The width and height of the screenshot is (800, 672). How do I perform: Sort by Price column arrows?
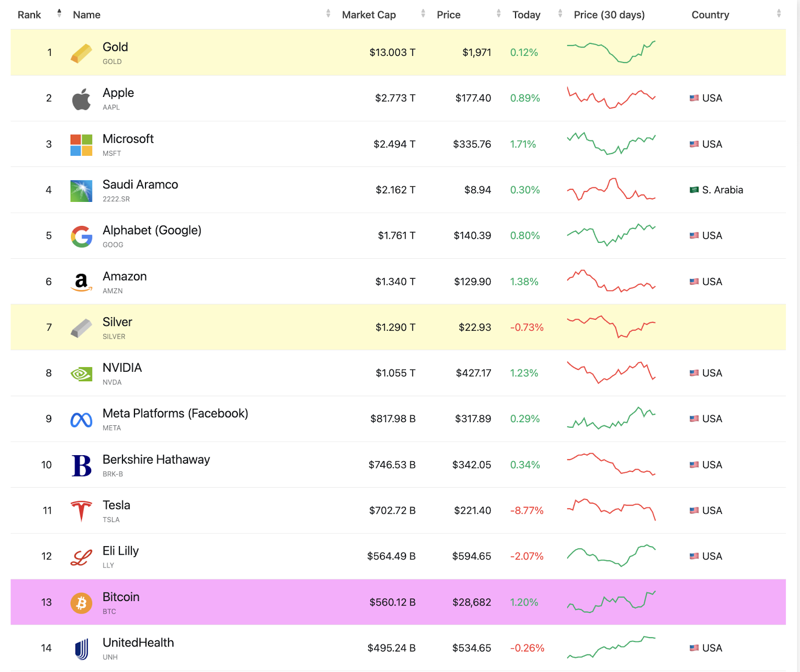498,13
